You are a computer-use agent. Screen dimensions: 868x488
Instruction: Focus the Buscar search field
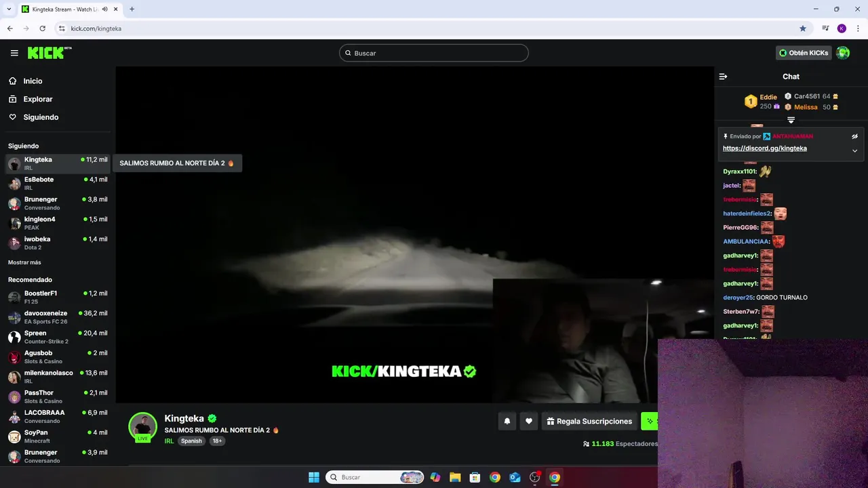click(x=434, y=53)
